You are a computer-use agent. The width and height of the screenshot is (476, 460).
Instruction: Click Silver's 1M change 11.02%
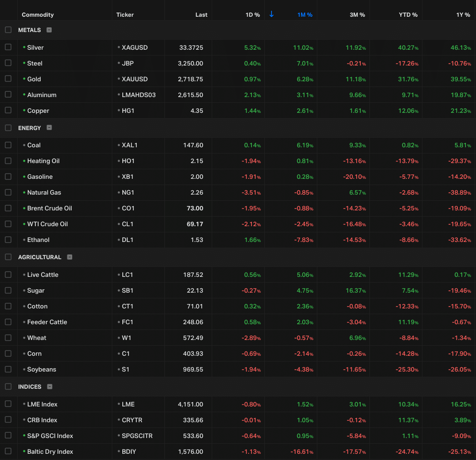pos(303,47)
